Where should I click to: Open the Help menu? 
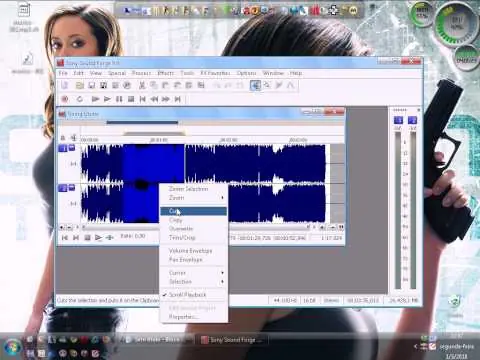[296, 73]
